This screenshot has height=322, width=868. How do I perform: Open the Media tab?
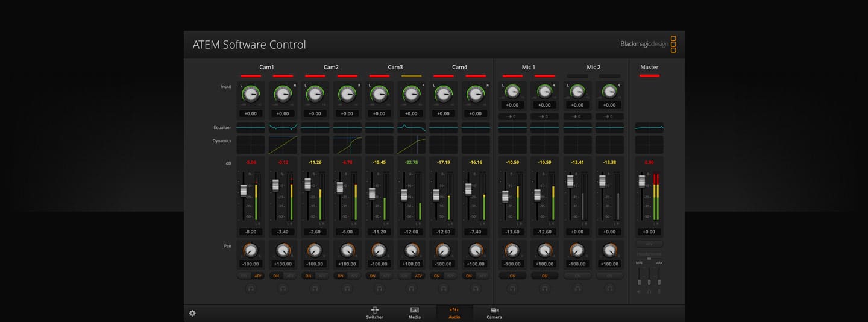tap(414, 312)
